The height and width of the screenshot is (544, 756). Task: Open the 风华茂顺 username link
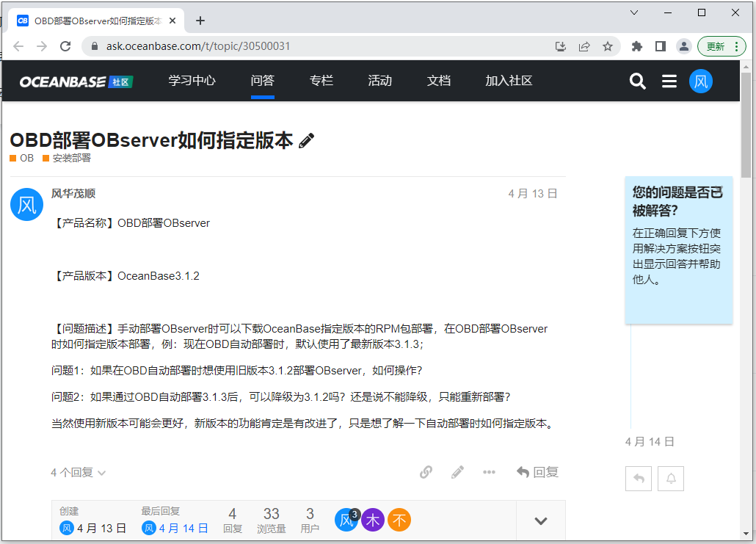(73, 193)
